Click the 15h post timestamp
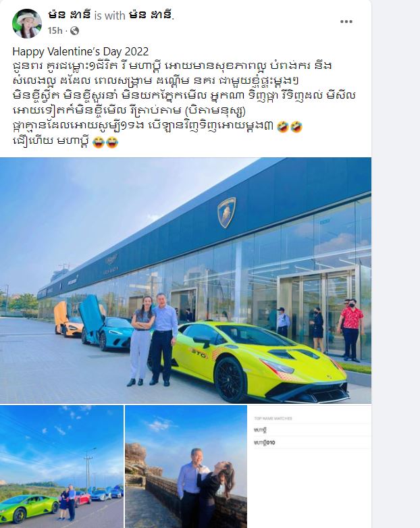This screenshot has height=528, width=420. [55, 30]
